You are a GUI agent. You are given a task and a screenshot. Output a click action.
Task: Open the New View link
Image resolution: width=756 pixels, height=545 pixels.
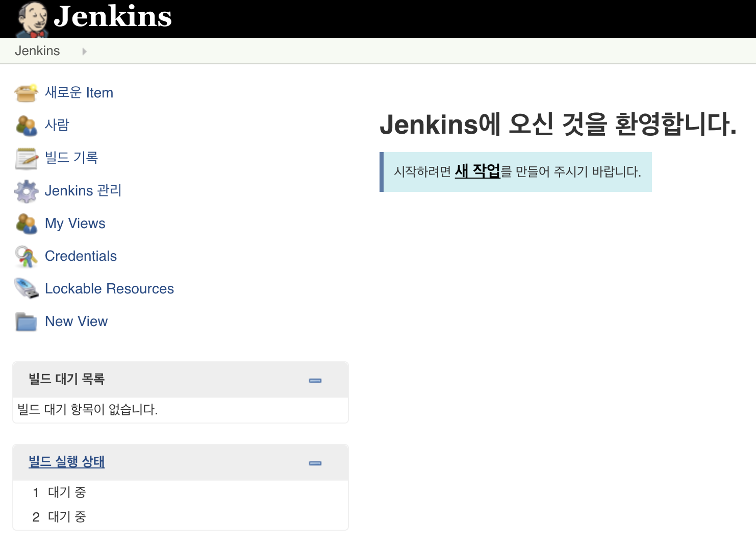[76, 321]
